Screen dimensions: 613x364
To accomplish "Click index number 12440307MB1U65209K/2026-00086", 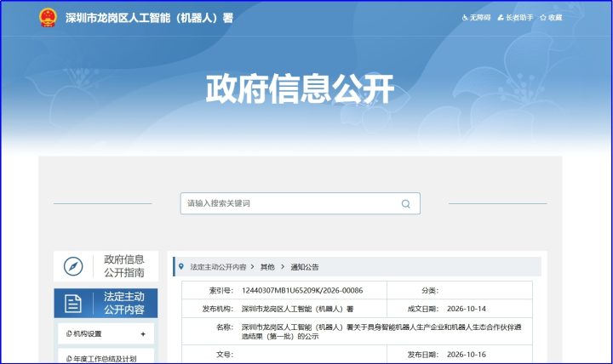I will click(302, 291).
